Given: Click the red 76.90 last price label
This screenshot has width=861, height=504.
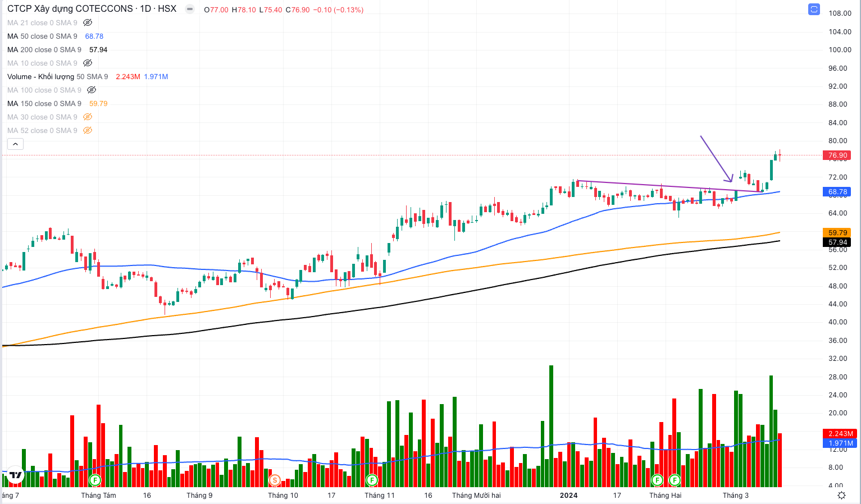Looking at the screenshot, I should pyautogui.click(x=837, y=155).
